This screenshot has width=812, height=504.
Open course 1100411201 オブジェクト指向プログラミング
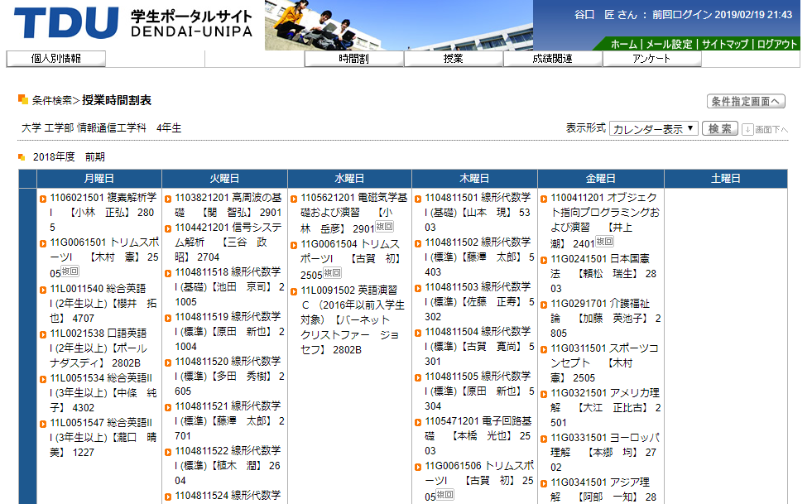point(605,220)
